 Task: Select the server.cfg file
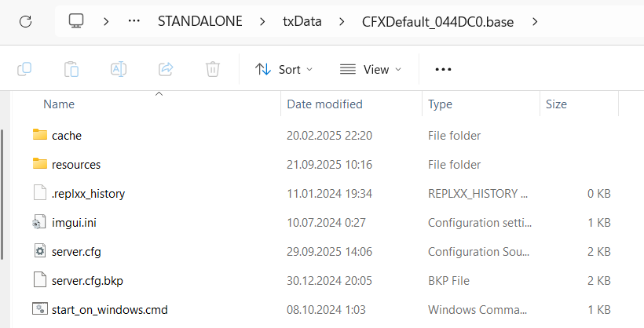76,251
